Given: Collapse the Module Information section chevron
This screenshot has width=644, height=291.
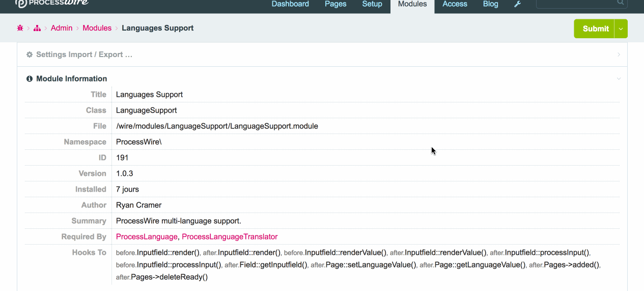Looking at the screenshot, I should click(x=619, y=78).
